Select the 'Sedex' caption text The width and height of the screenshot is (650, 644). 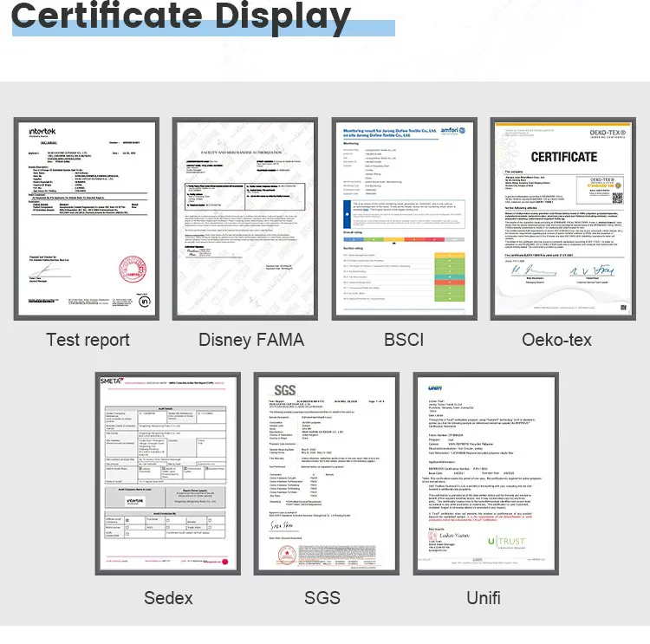pyautogui.click(x=168, y=598)
